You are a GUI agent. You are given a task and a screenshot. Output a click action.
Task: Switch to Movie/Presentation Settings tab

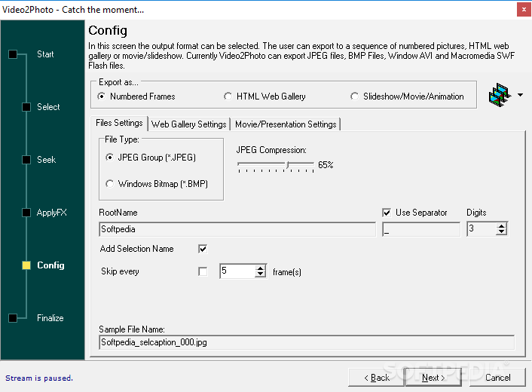click(x=286, y=124)
